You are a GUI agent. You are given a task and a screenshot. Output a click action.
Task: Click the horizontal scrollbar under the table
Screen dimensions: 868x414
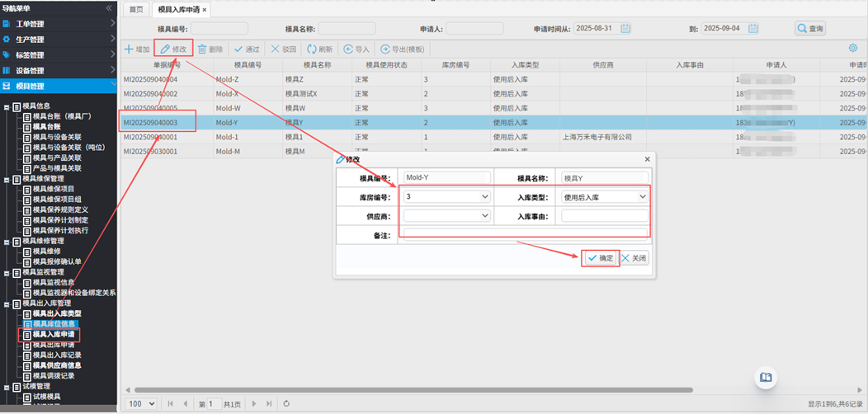pyautogui.click(x=413, y=390)
